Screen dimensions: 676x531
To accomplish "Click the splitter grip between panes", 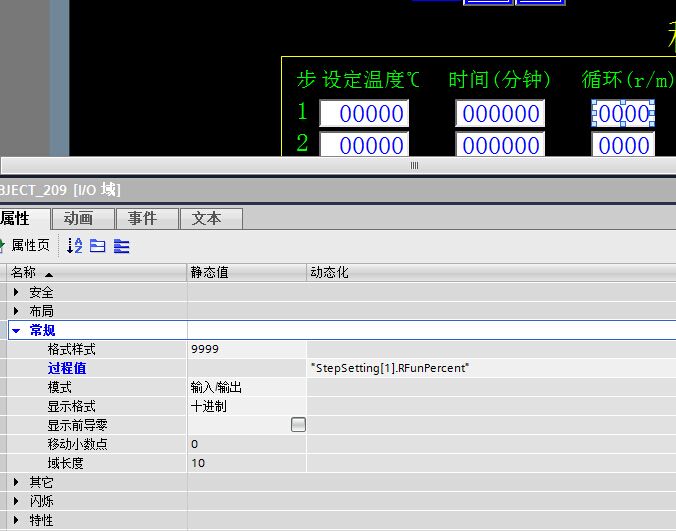I will coord(414,166).
